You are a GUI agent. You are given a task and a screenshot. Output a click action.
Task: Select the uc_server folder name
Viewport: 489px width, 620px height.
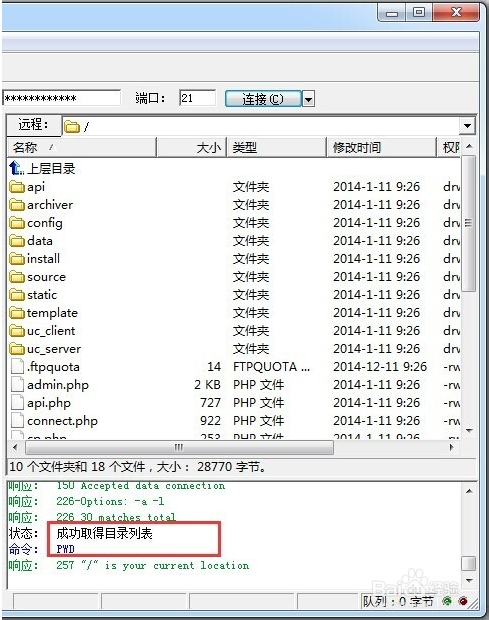(x=54, y=349)
